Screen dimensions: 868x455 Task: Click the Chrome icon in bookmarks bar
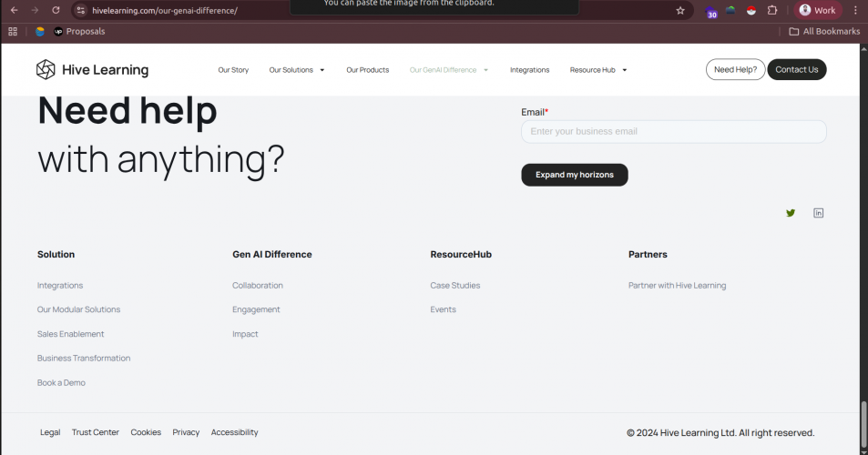40,32
